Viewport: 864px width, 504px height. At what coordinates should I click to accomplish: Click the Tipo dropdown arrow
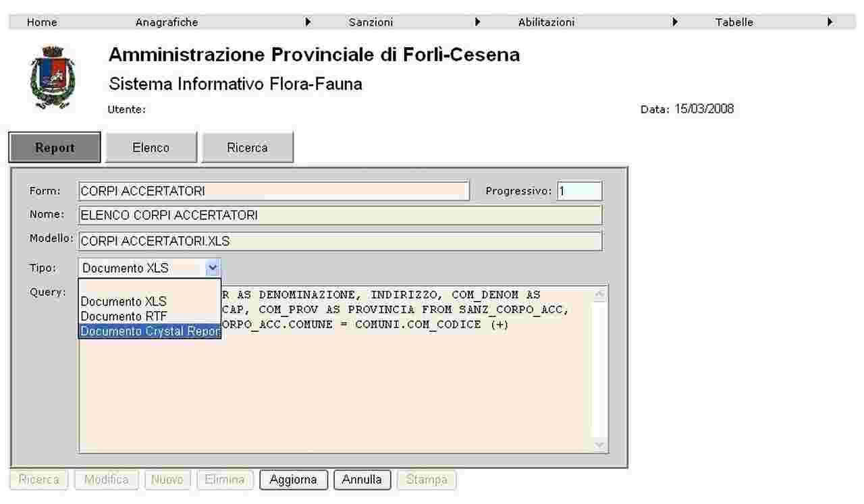click(x=213, y=268)
